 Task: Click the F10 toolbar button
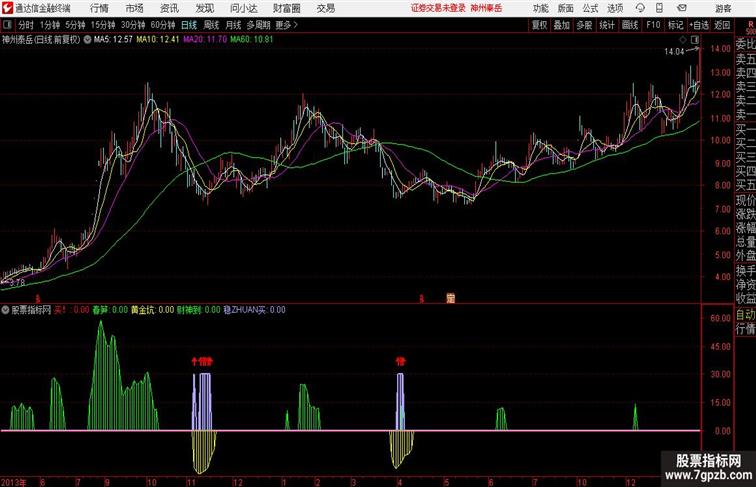[x=653, y=25]
